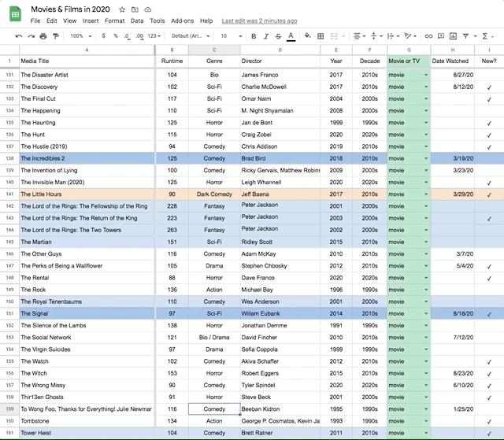The height and width of the screenshot is (440, 504).
Task: Click the insert comment icon
Action: 441,36
